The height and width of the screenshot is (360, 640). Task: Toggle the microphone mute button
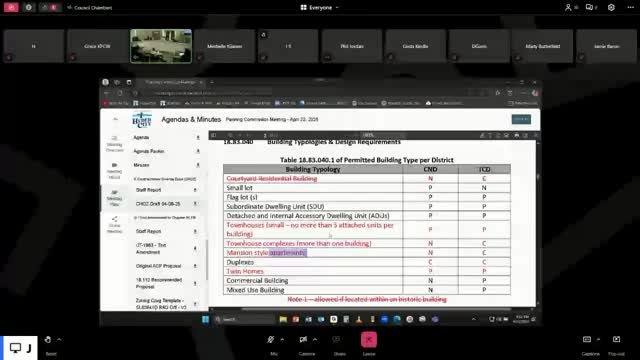[x=270, y=340]
